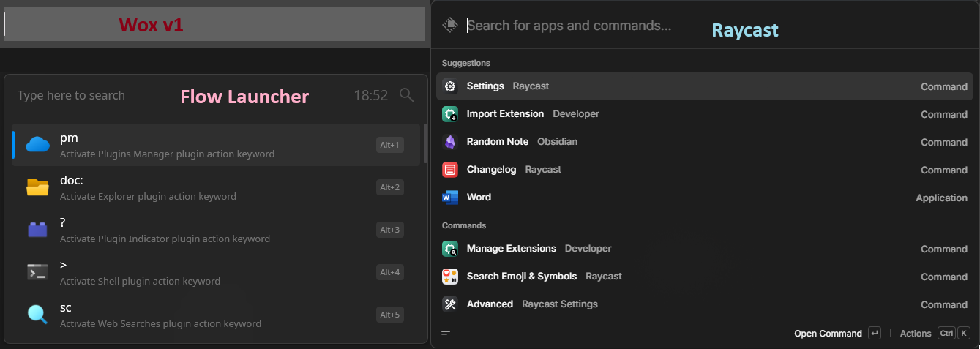Image resolution: width=980 pixels, height=349 pixels.
Task: Click the Flow Launcher results scrollbar
Action: pyautogui.click(x=424, y=143)
